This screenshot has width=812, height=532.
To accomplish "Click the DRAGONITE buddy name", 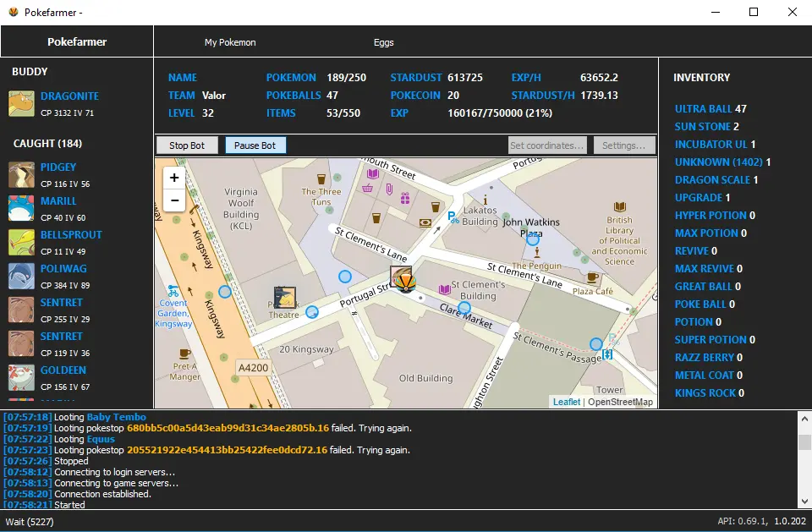I will tap(69, 96).
